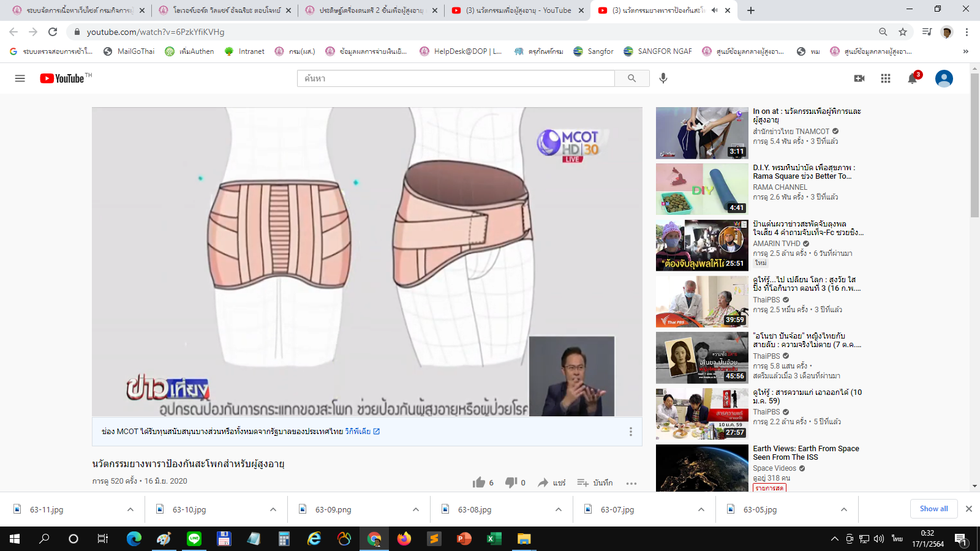980x551 pixels.
Task: Start voice search with microphone icon
Action: coord(663,78)
